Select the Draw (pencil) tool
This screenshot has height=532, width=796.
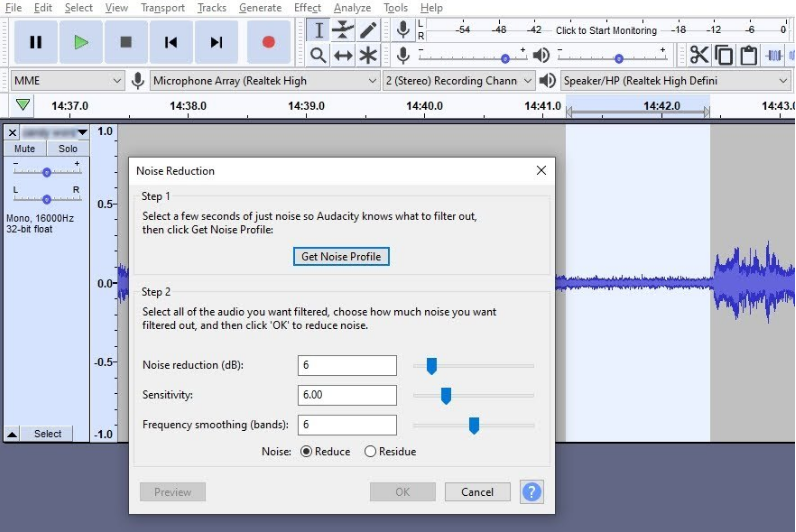tap(368, 30)
